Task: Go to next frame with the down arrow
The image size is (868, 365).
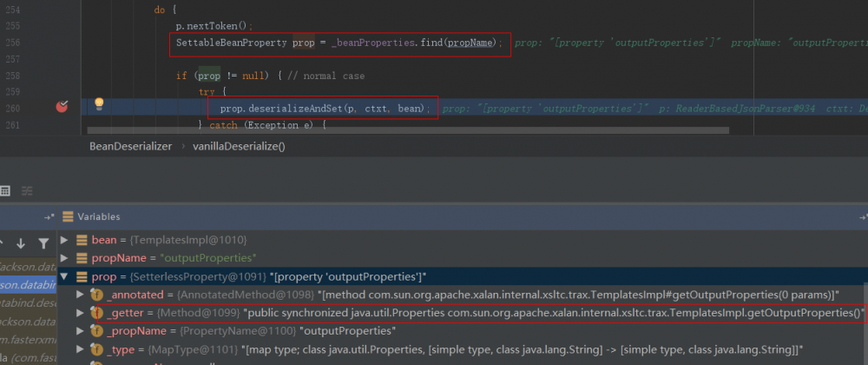Action: (21, 243)
